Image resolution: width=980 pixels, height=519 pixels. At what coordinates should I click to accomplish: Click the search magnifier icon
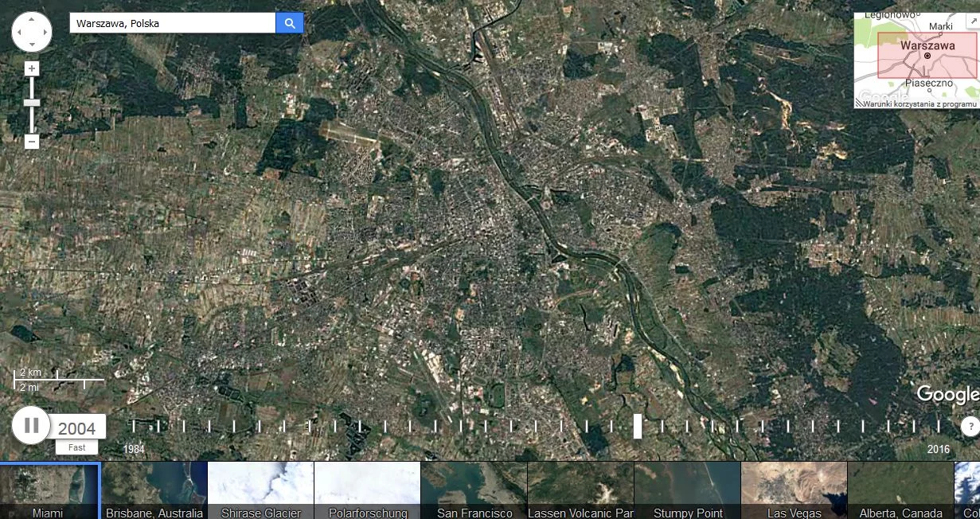point(289,22)
